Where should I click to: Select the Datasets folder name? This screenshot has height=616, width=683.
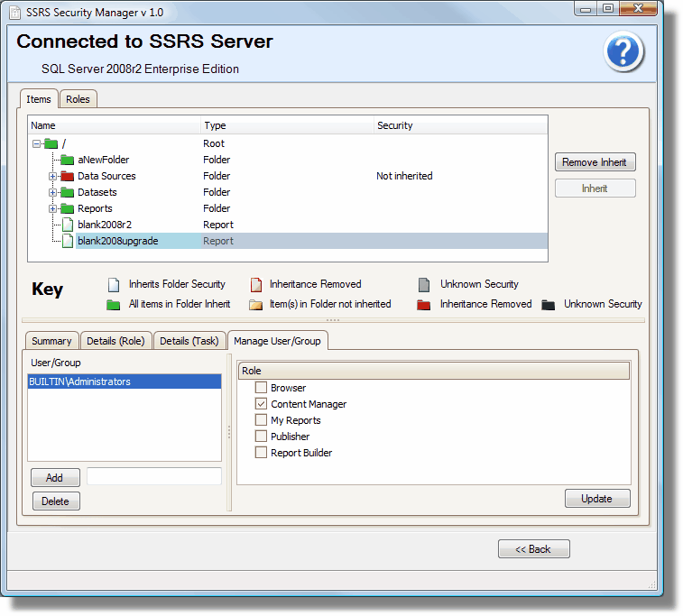pos(97,192)
